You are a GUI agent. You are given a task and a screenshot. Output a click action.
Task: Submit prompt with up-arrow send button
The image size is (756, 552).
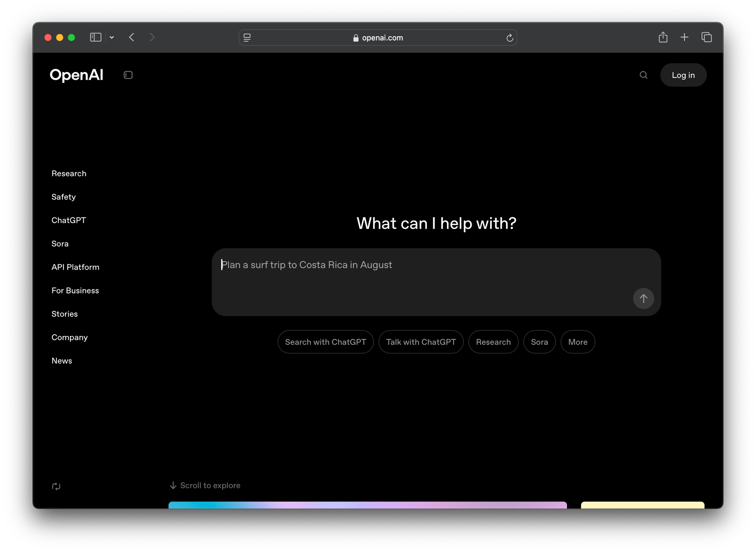coord(643,298)
